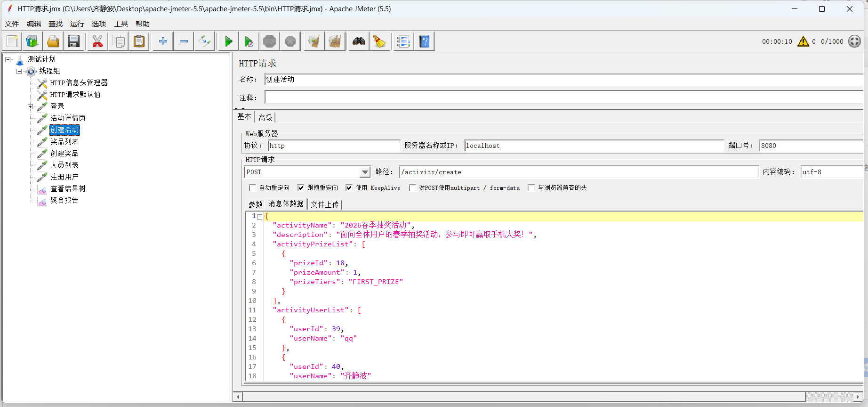This screenshot has height=407, width=868.
Task: Open the 帮助 menu
Action: click(x=143, y=24)
